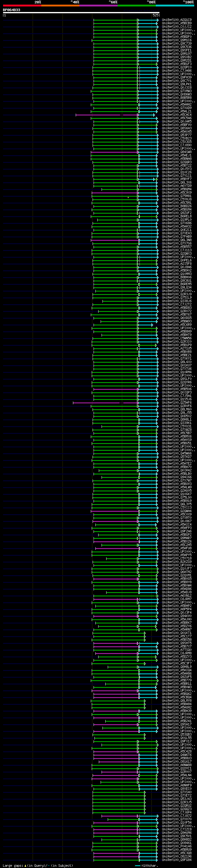Click the white query sequence ruler bar
Screen dimensions: 197x868
[81, 12]
